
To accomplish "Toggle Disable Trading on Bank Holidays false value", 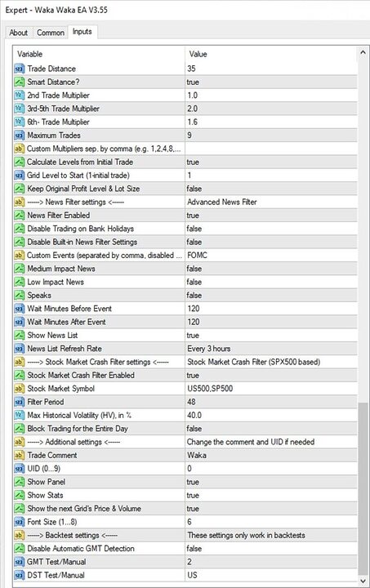I will click(271, 229).
